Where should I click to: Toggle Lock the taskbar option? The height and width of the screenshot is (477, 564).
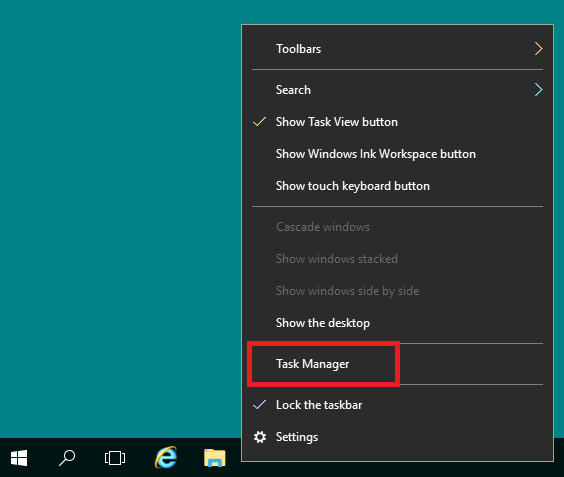click(397, 405)
